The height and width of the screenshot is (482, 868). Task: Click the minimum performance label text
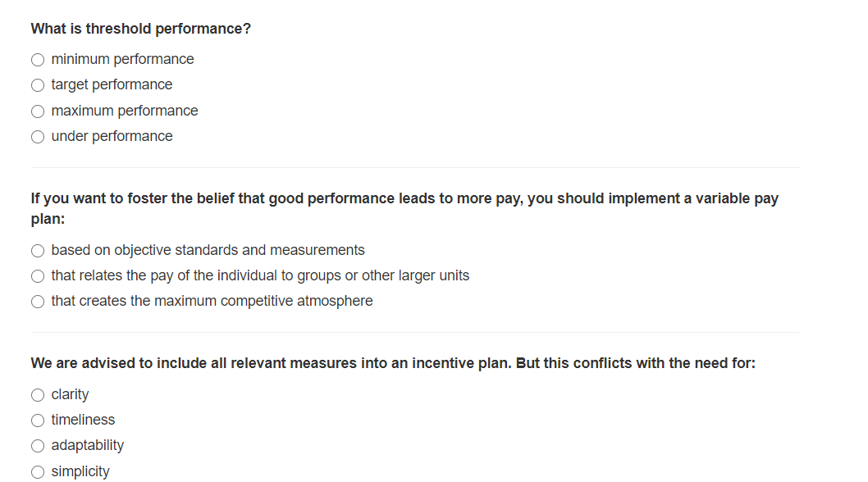tap(122, 59)
